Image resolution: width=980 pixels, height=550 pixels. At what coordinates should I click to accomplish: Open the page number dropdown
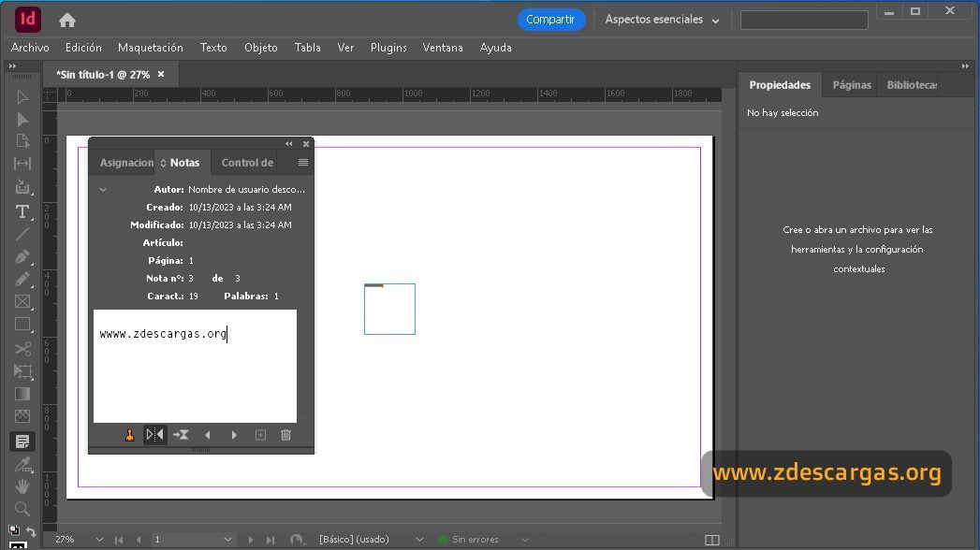227,540
